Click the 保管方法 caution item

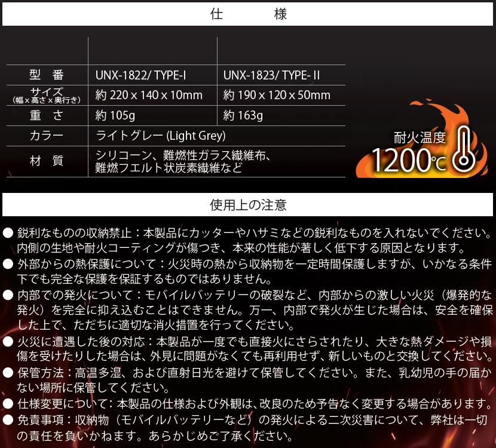click(247, 380)
